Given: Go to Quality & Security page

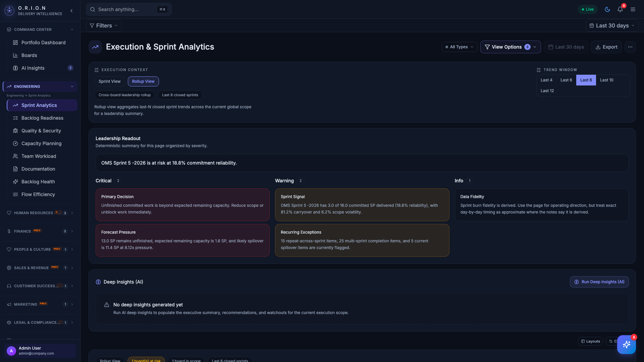Looking at the screenshot, I should 41,131.
